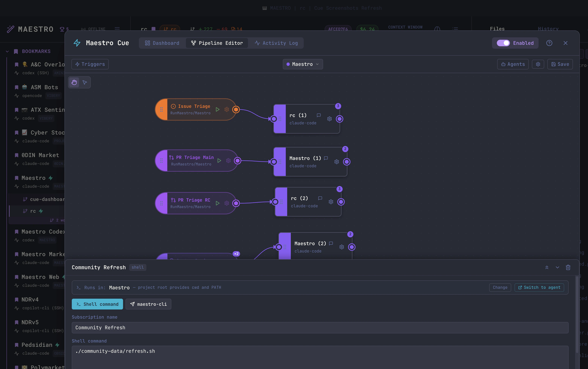Open the Files tab in right panel
This screenshot has width=588, height=369.
click(497, 29)
